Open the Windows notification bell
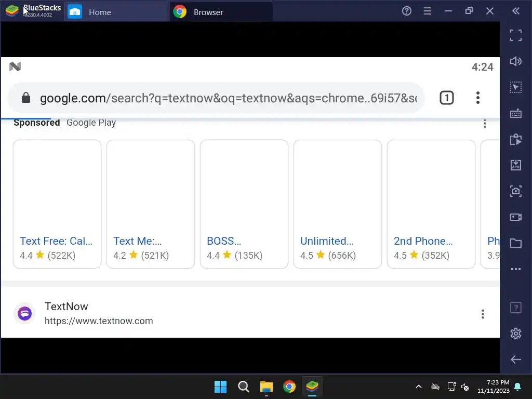This screenshot has height=399, width=532. coord(518,387)
